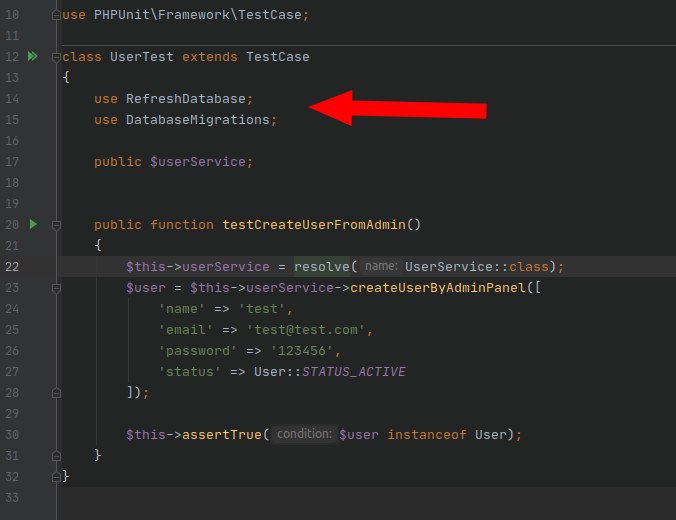The width and height of the screenshot is (676, 520).
Task: Click the 'name' array key
Action: [182, 309]
